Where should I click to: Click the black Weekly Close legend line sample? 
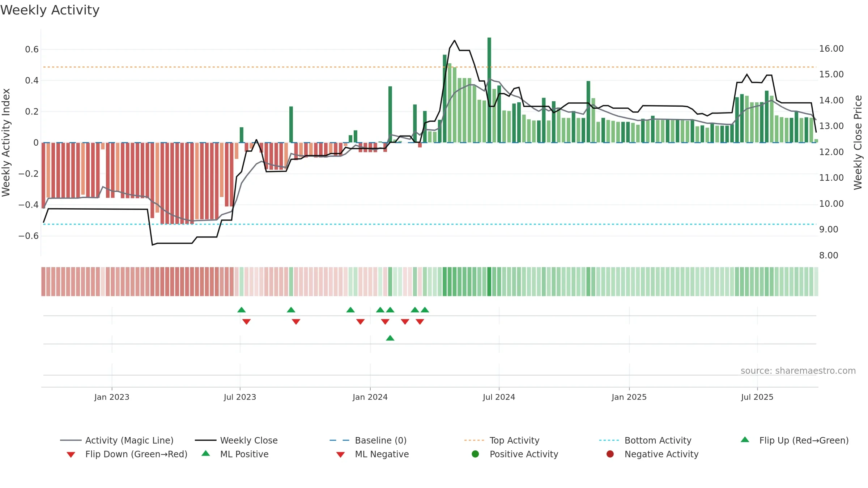pos(205,440)
